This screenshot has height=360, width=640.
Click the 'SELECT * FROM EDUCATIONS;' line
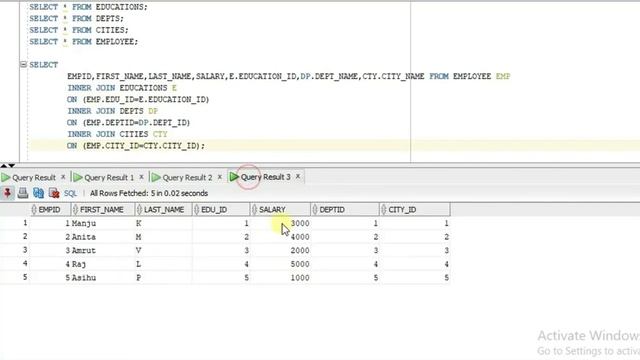pos(88,7)
